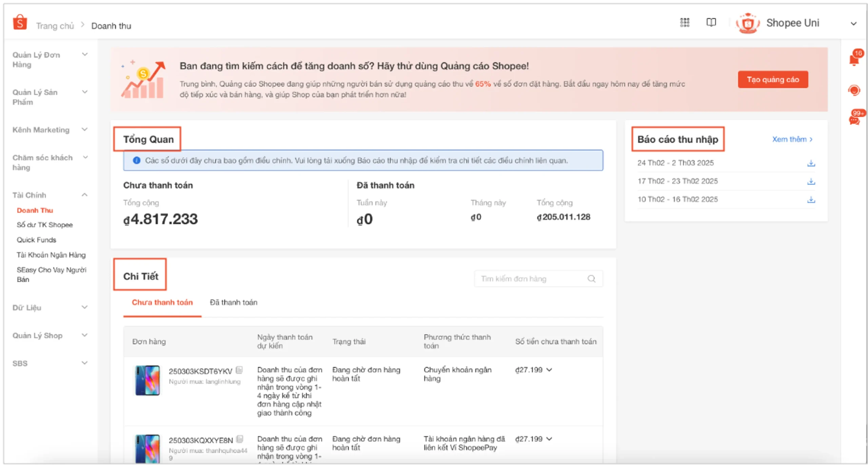Image resolution: width=868 pixels, height=468 pixels.
Task: Click the Shopee logo icon
Action: [x=20, y=22]
